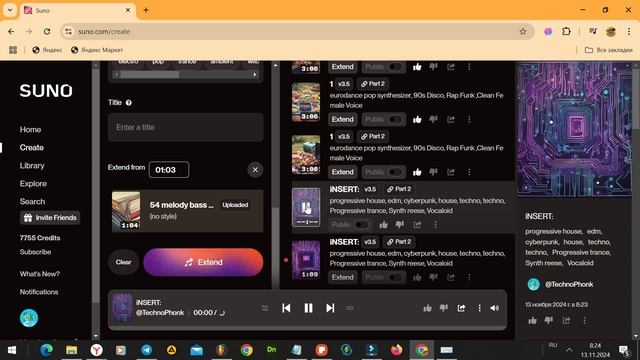Open more options for second eurodance song

(x=469, y=172)
